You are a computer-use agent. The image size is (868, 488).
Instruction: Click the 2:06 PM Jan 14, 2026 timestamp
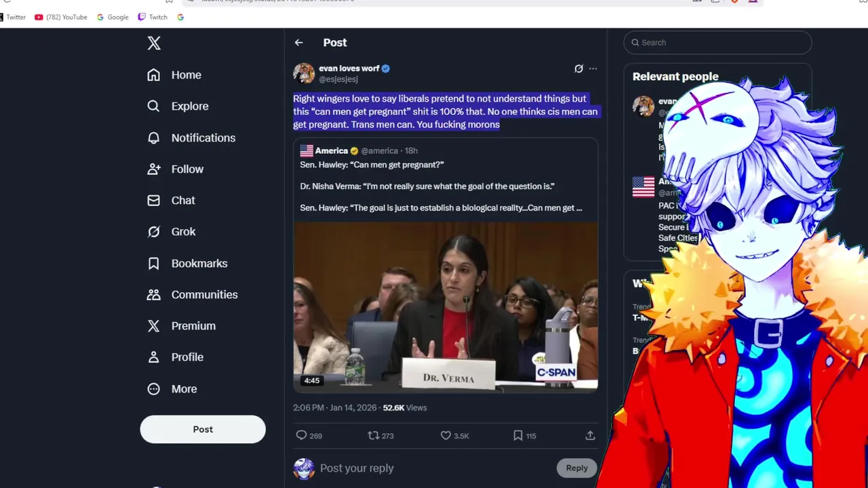335,408
